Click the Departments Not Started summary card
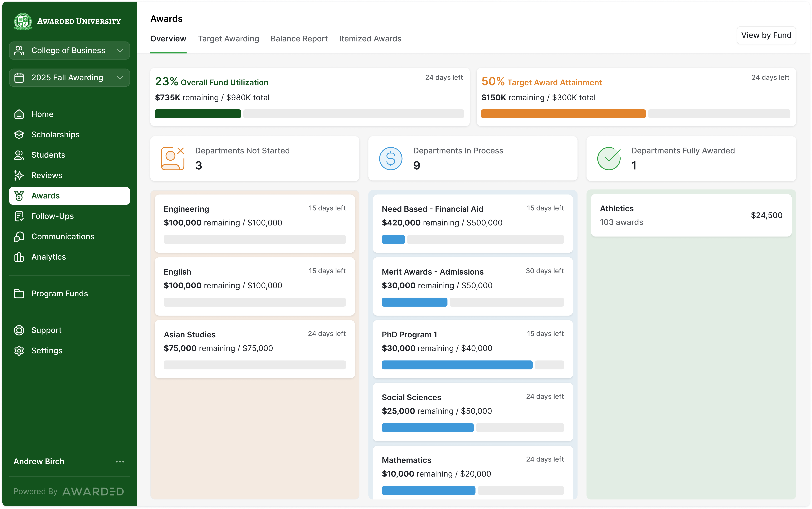 coord(255,158)
